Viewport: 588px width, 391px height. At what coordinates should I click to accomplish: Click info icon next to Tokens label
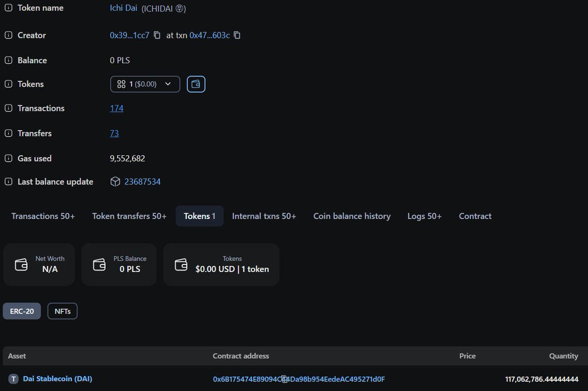point(8,84)
